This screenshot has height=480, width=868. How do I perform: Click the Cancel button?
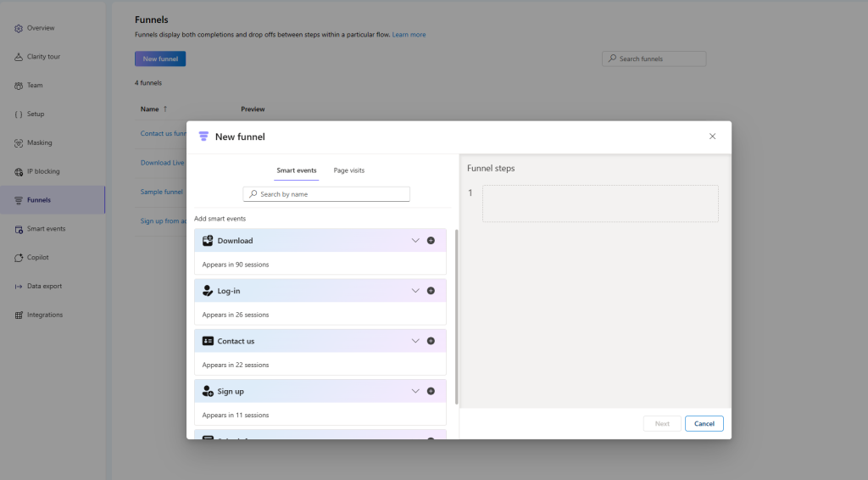(704, 423)
